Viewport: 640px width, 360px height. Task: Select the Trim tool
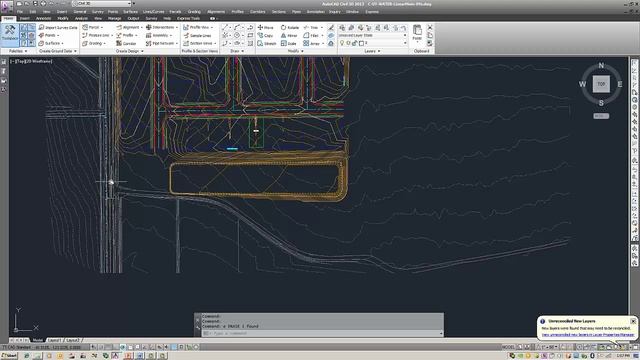coord(311,27)
